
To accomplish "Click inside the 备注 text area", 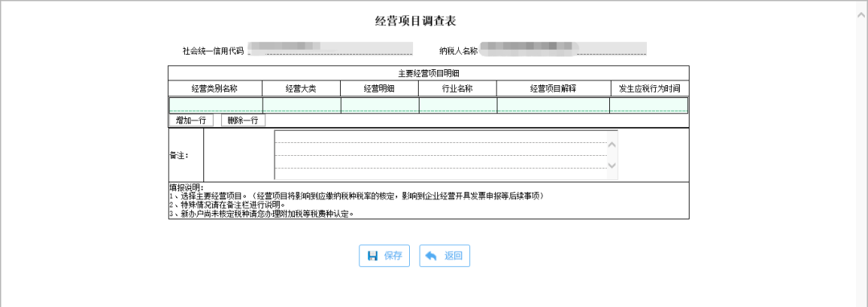I will click(x=440, y=155).
